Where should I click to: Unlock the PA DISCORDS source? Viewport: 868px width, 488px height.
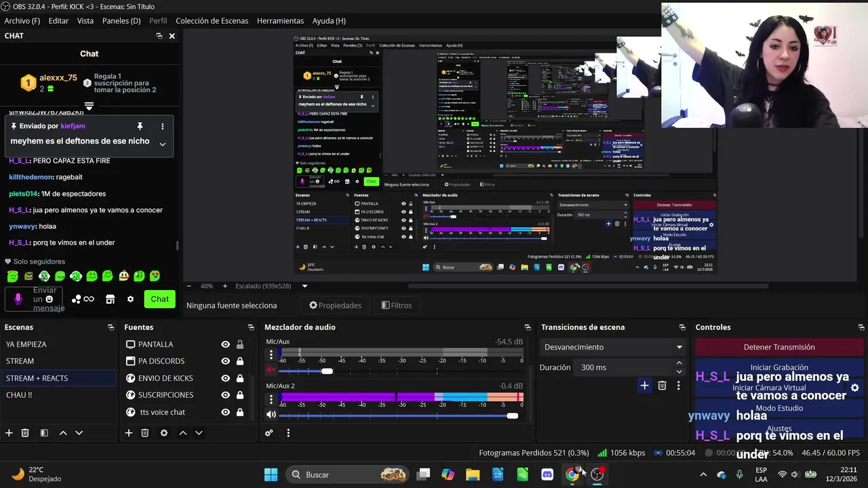coord(239,361)
